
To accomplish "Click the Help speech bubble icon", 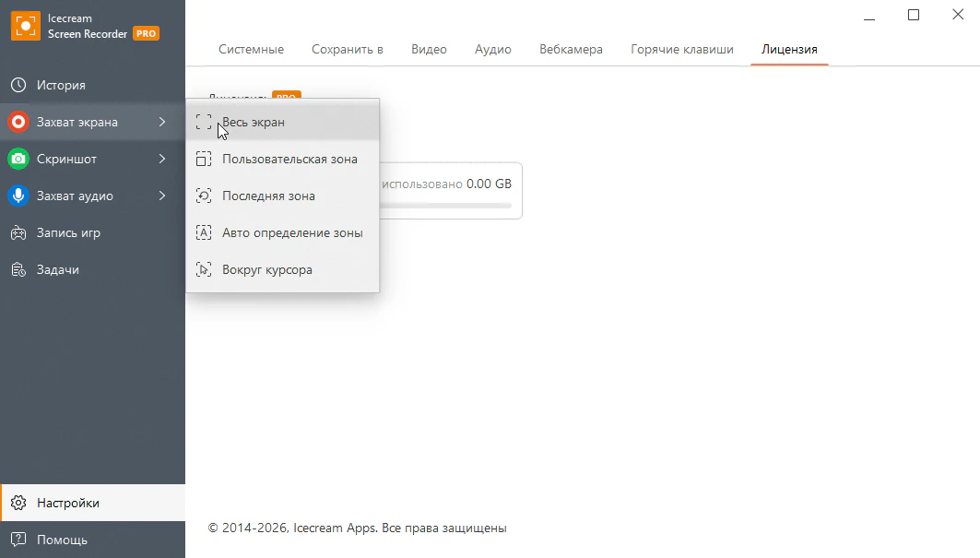I will (18, 540).
